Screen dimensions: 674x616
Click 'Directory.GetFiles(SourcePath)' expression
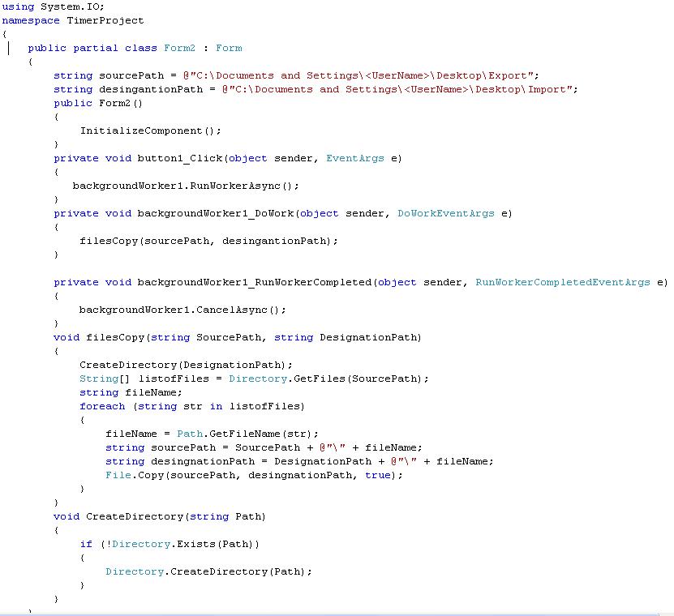click(325, 379)
